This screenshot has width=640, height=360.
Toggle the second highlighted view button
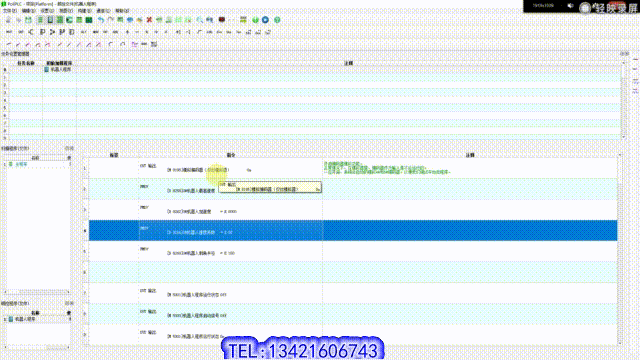point(50,20)
